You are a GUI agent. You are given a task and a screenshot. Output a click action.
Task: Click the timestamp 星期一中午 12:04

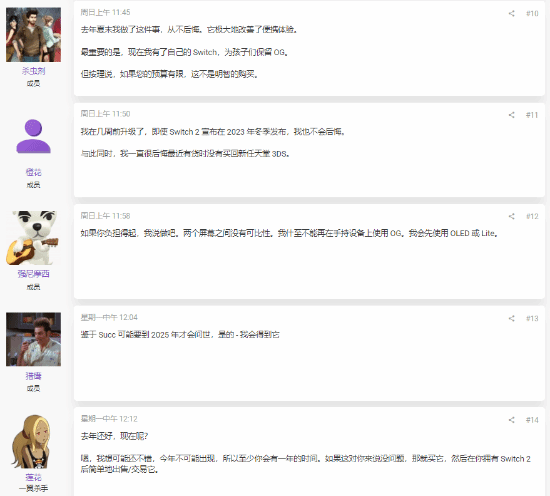point(109,317)
